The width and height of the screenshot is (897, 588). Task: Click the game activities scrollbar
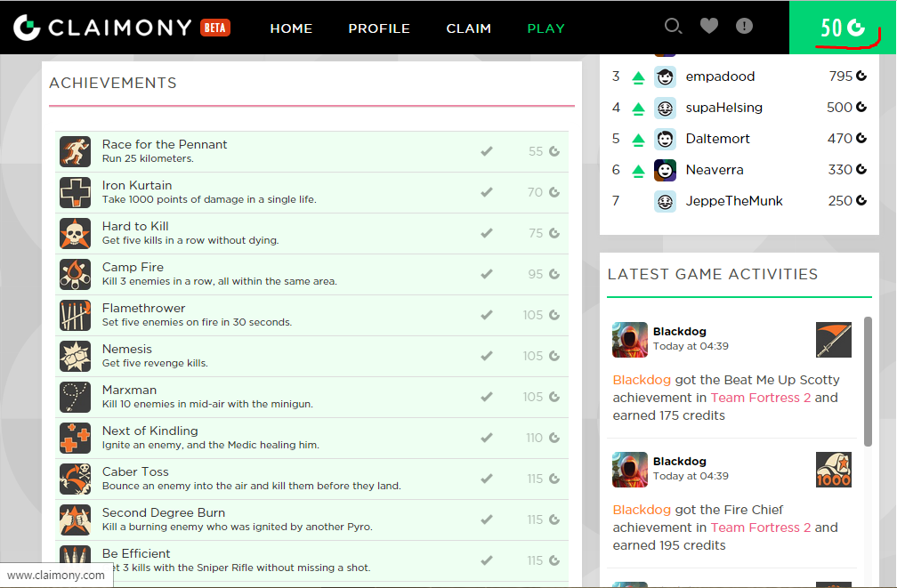868,382
